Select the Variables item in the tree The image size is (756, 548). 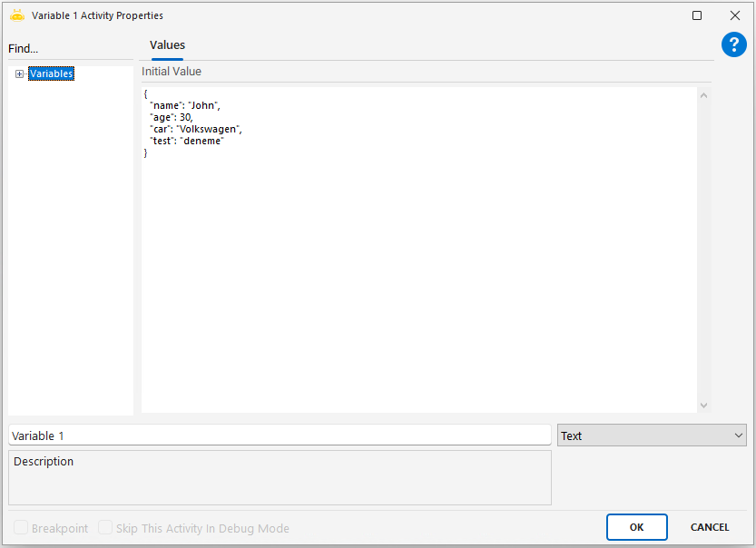pyautogui.click(x=51, y=73)
